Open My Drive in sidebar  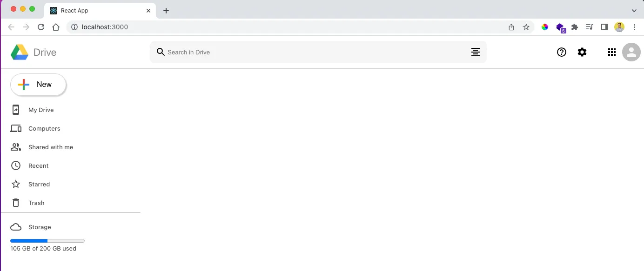(x=41, y=110)
